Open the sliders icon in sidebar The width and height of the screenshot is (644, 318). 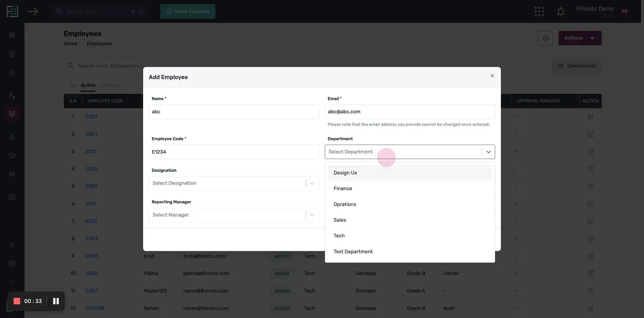pyautogui.click(x=12, y=174)
